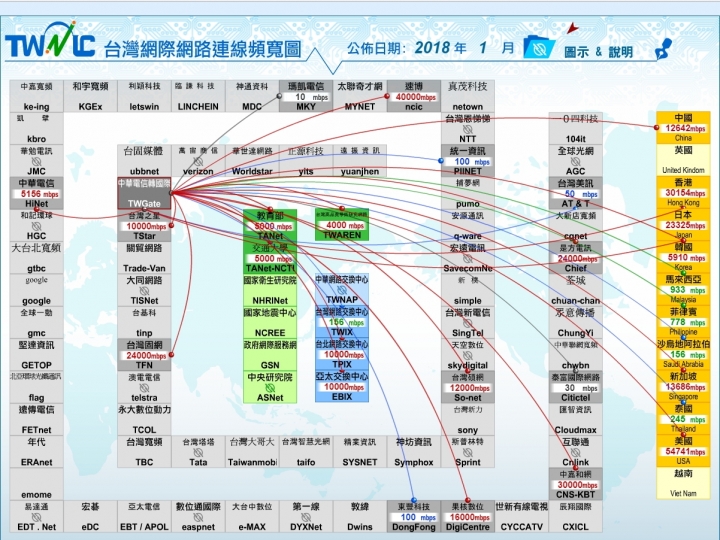The height and width of the screenshot is (540, 720).
Task: Click the no-link icon above Tata
Action: pos(198,452)
